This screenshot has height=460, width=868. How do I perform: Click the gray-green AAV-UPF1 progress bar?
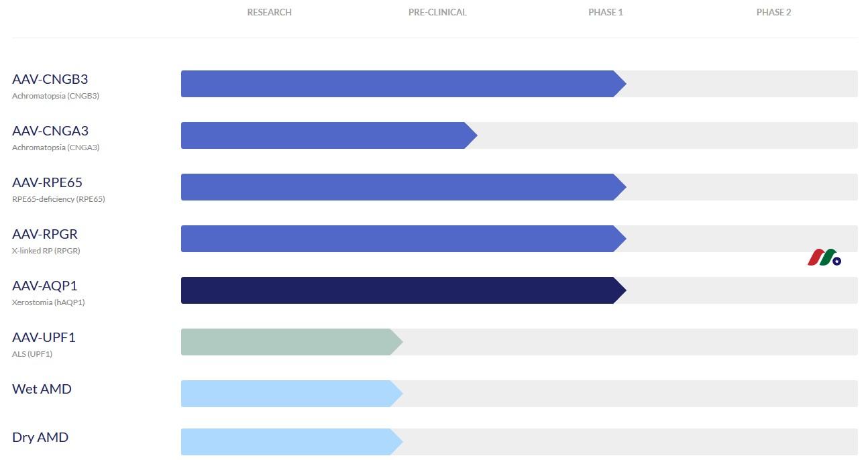(x=292, y=342)
